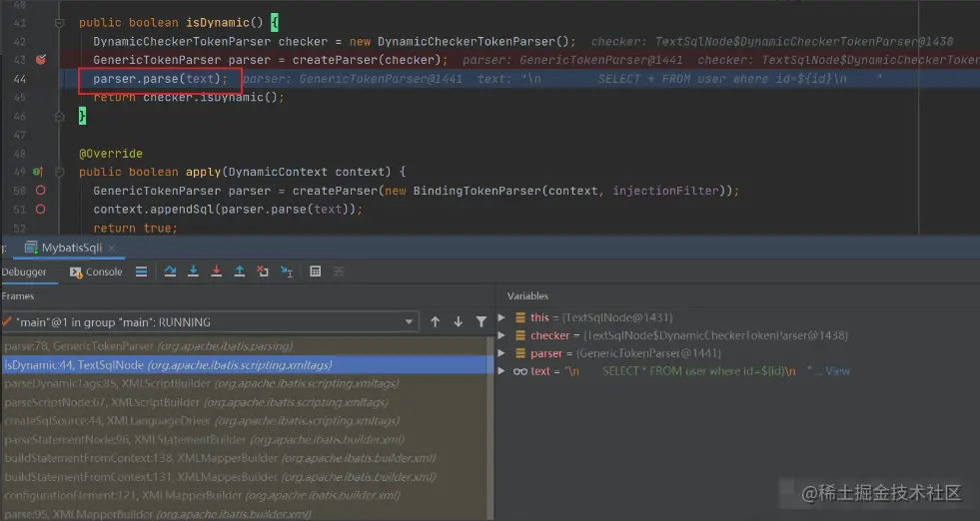This screenshot has height=521, width=980.
Task: Click the fold end marker at line 46
Action: (59, 116)
